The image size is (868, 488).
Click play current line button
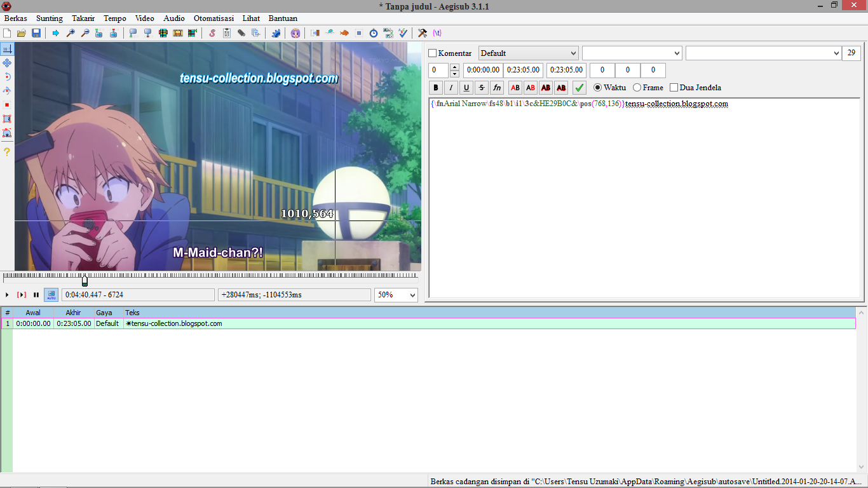tap(22, 295)
